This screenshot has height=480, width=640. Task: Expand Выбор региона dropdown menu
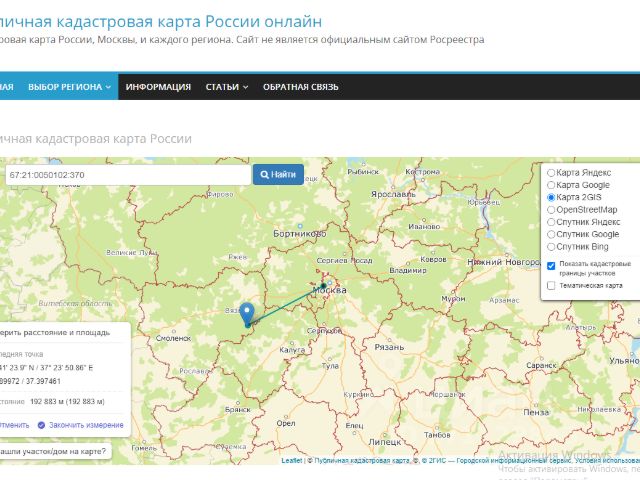click(69, 87)
